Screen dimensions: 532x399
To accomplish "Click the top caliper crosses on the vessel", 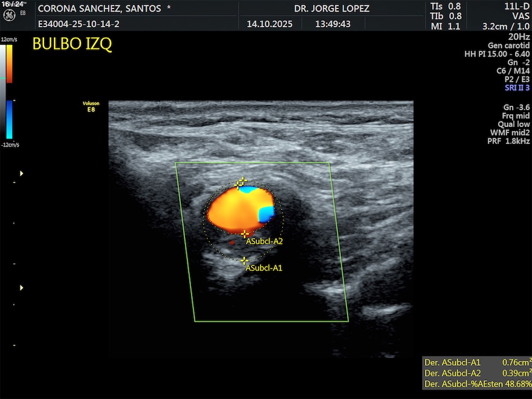I will 241,182.
